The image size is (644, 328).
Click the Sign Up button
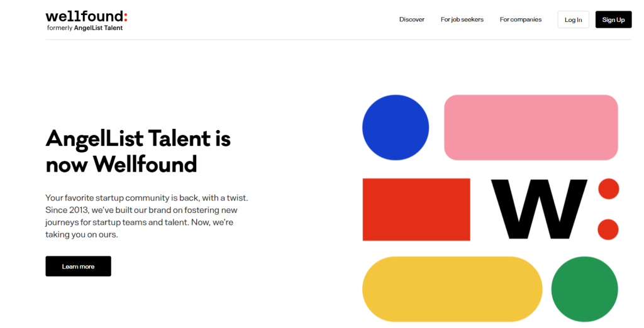tap(613, 19)
